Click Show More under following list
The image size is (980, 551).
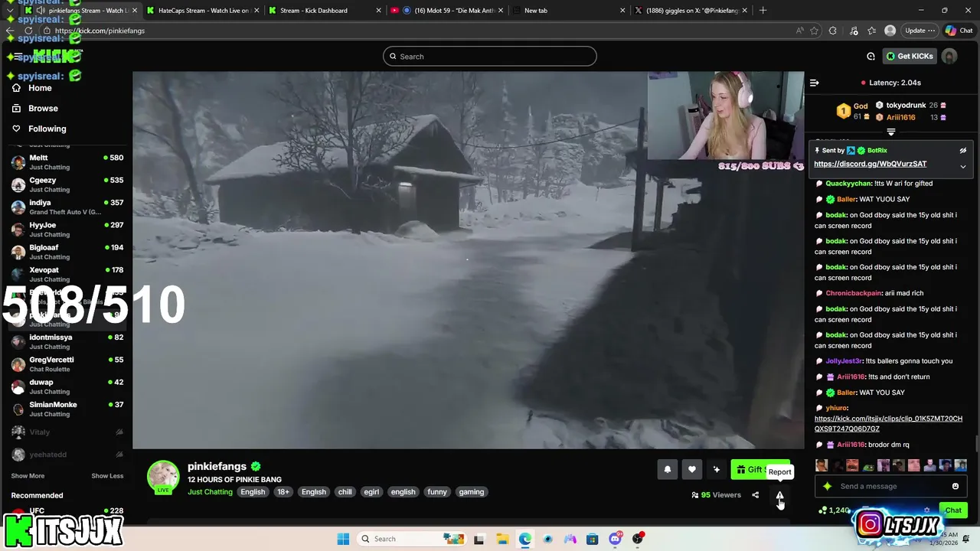tap(28, 476)
